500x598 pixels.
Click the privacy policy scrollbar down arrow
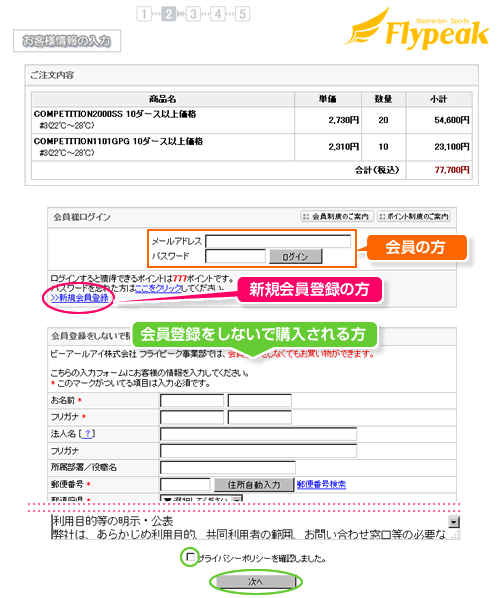coord(453,522)
